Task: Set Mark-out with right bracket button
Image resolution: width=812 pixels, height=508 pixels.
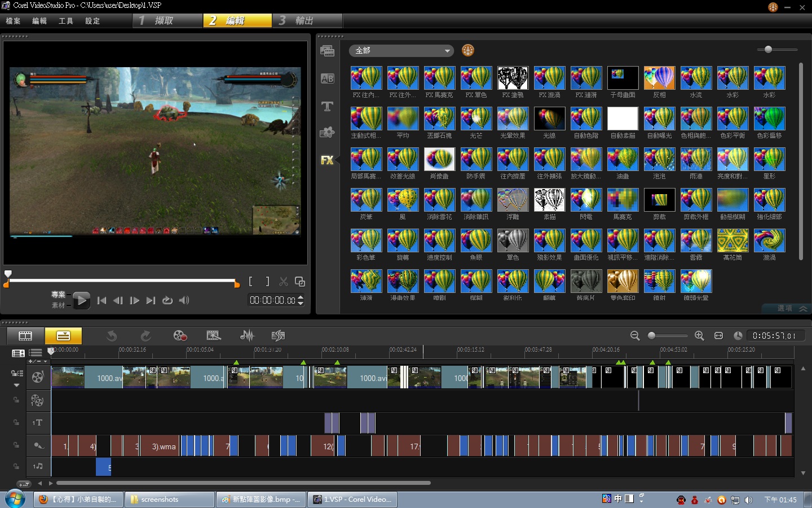Action: point(267,282)
